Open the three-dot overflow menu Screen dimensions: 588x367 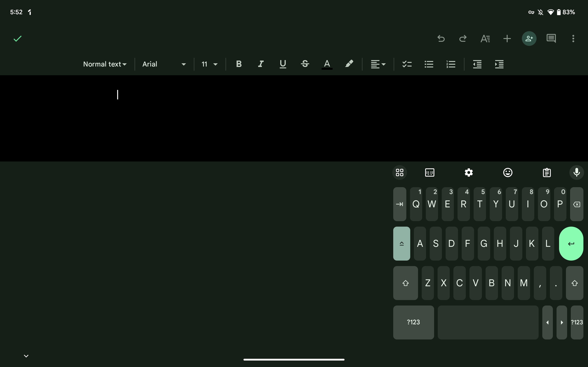(573, 38)
